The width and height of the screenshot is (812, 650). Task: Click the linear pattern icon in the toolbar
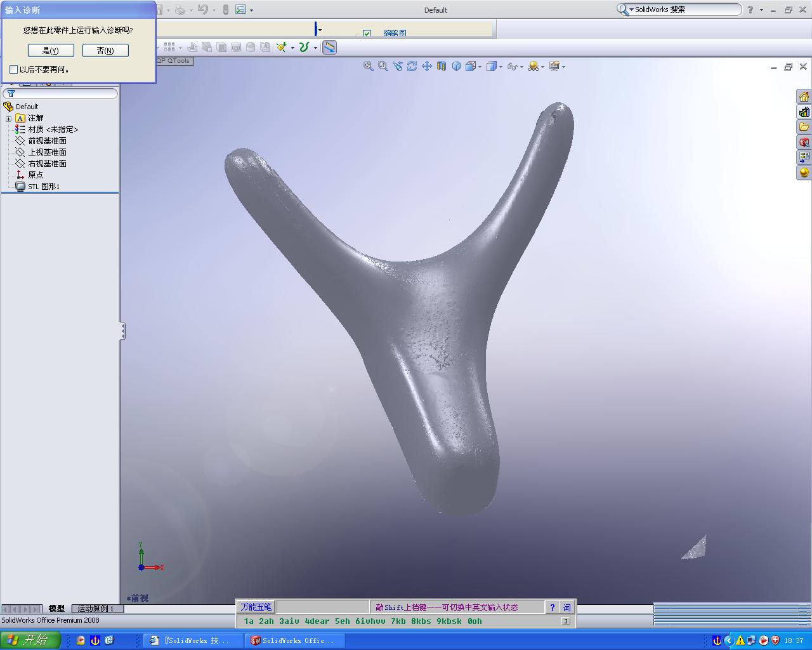point(169,47)
